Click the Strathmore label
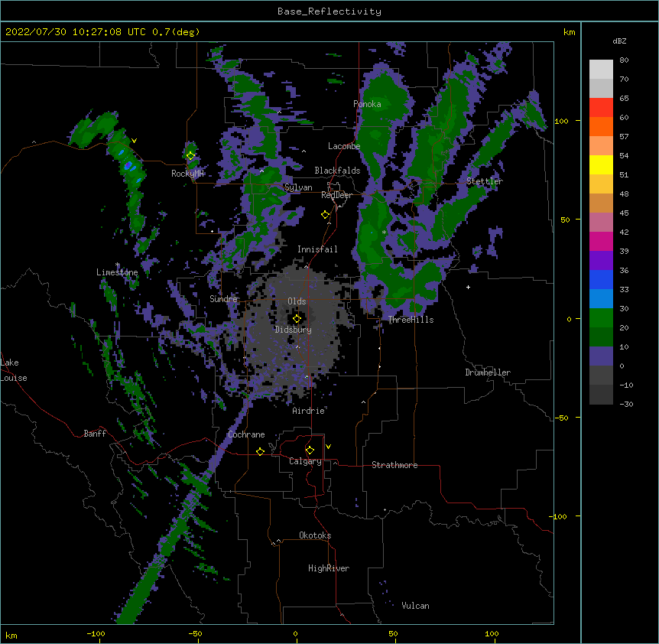Screen dimensions: 659x644 pos(394,465)
